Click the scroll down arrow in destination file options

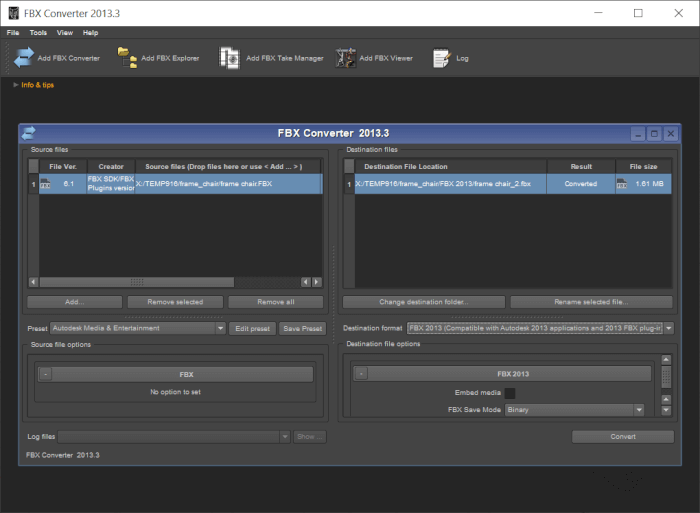click(x=666, y=410)
